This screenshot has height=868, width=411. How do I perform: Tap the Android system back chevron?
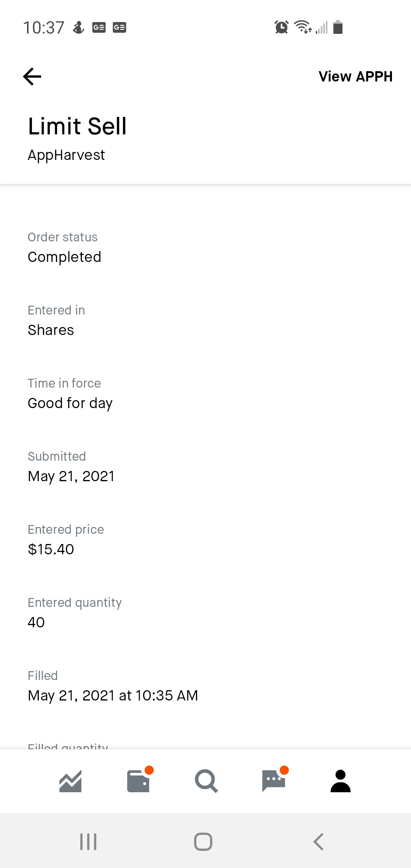point(319,841)
